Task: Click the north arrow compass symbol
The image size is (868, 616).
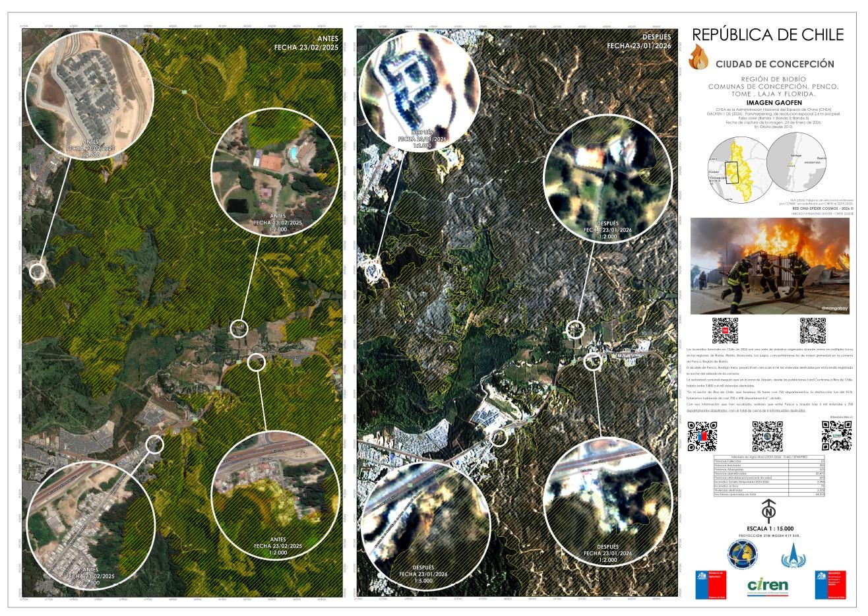Action: [767, 511]
